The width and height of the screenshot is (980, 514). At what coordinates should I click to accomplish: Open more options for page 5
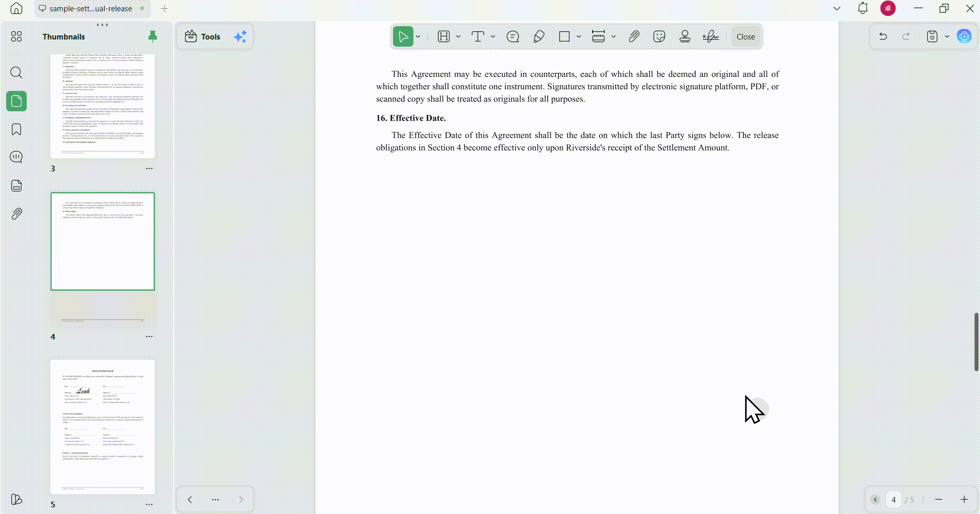(x=149, y=504)
